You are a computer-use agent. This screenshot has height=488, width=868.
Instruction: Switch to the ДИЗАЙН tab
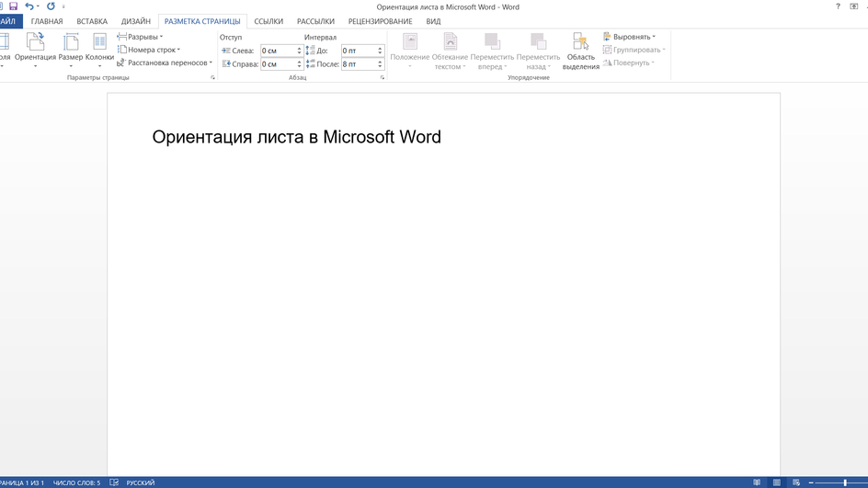pyautogui.click(x=136, y=21)
